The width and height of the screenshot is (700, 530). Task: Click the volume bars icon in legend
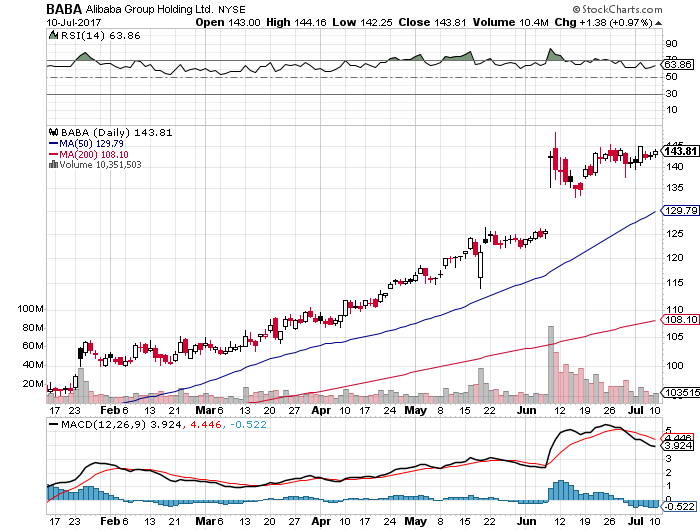(51, 164)
